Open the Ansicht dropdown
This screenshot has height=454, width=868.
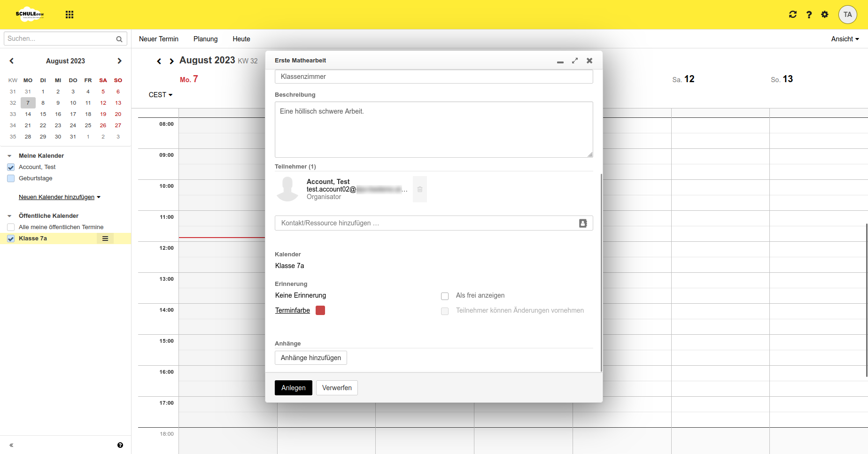coord(845,39)
